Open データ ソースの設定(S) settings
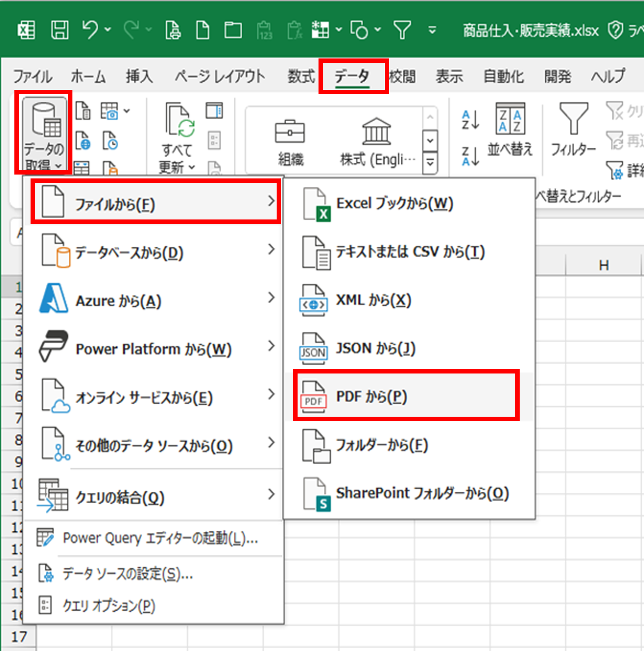This screenshot has width=644, height=651. pyautogui.click(x=127, y=573)
